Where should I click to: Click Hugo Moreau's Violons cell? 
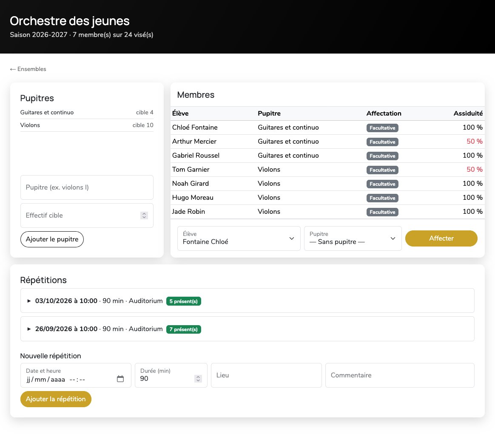269,198
